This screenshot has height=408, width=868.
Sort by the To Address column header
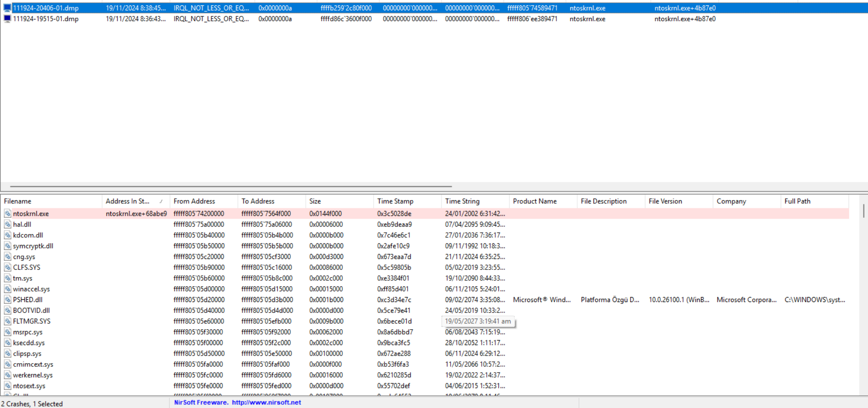pos(271,202)
